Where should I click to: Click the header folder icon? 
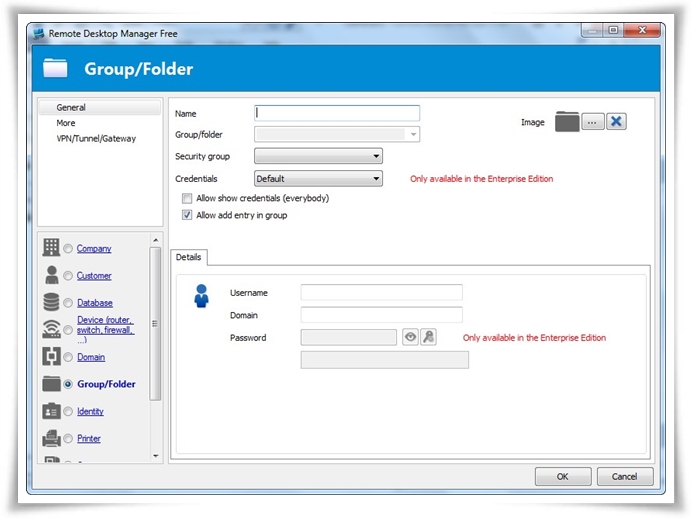point(55,68)
